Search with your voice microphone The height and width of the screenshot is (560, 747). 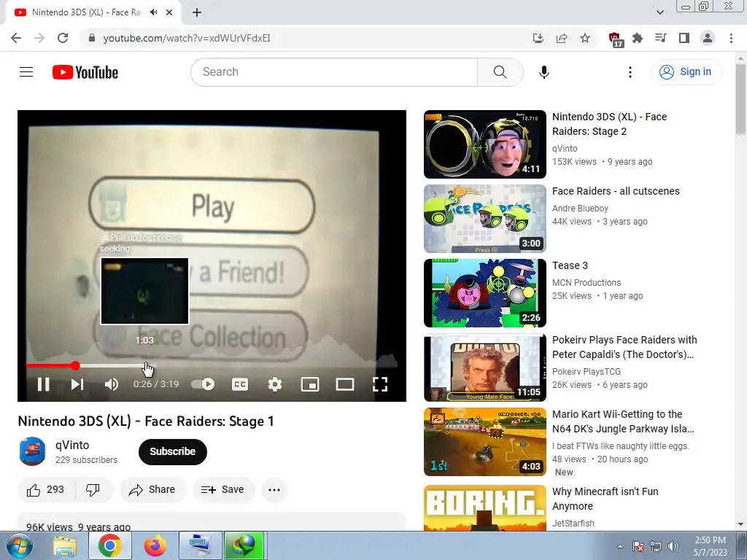tap(544, 72)
